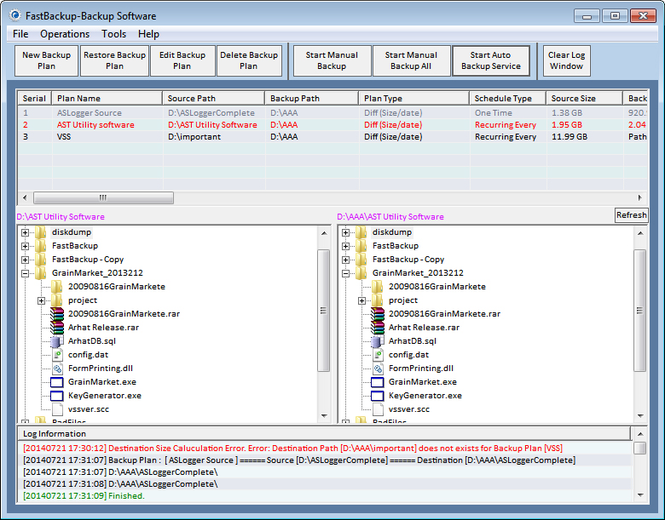The width and height of the screenshot is (665, 520).
Task: Click Start Manual Backup All button
Action: pos(411,61)
